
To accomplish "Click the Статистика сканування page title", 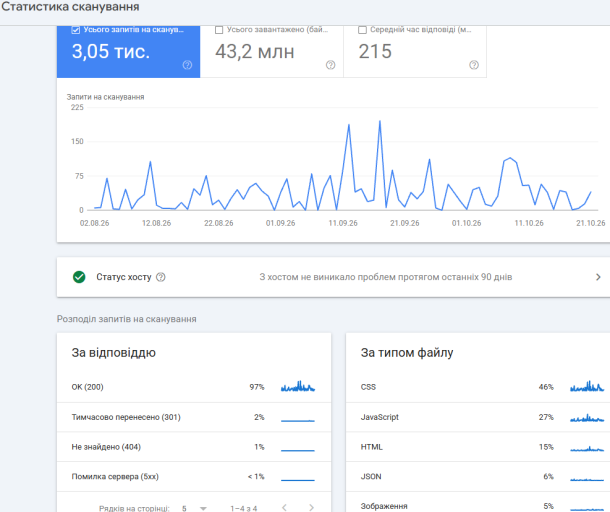I will click(x=70, y=7).
